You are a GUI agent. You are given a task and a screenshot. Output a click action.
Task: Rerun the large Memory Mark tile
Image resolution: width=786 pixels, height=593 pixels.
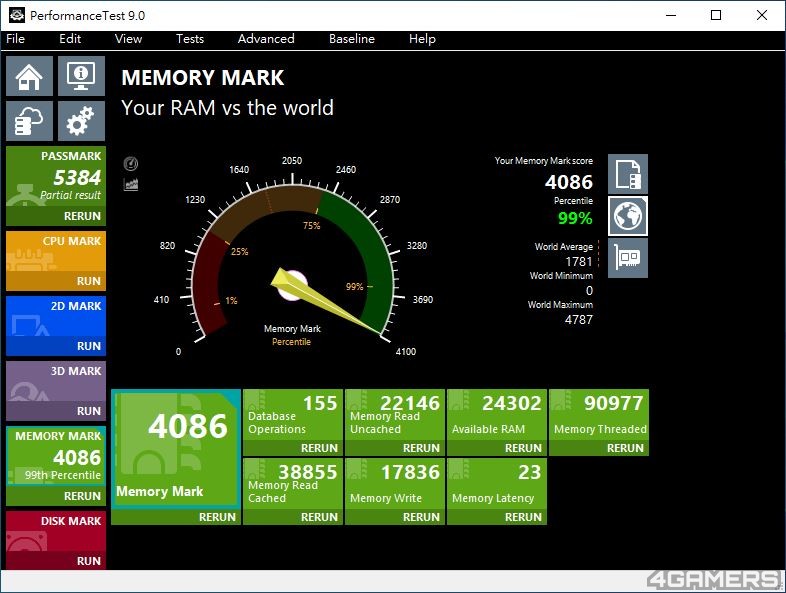176,517
